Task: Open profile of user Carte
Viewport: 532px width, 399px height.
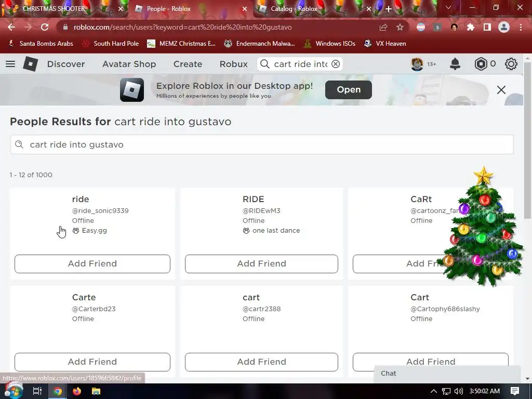Action: click(84, 297)
